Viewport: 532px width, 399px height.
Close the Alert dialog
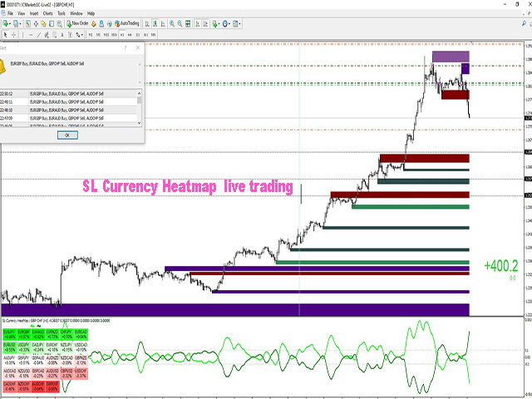click(138, 48)
